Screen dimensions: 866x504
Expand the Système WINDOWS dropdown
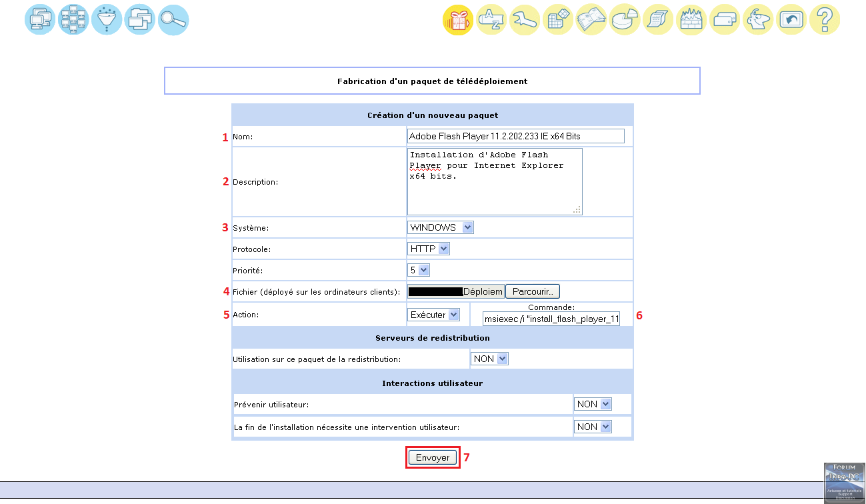coord(440,227)
